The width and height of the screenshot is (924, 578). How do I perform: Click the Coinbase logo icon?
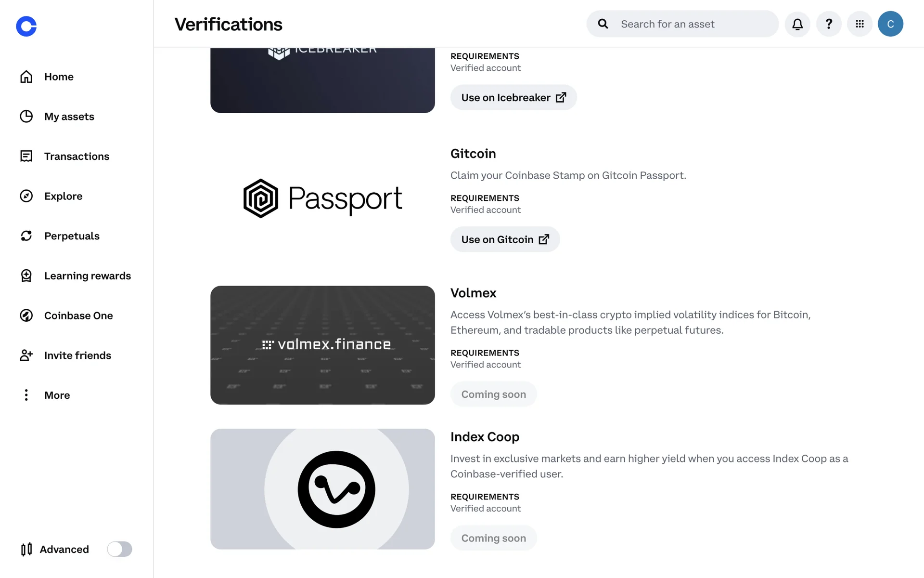[26, 26]
